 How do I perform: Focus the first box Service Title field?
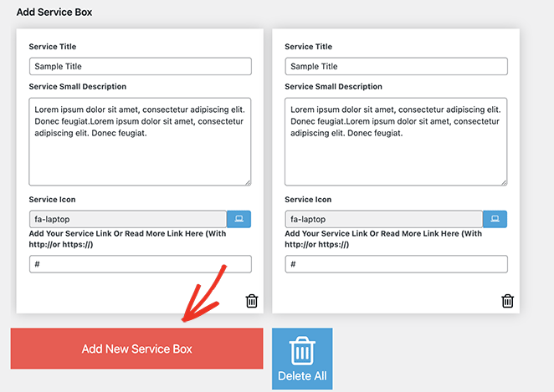140,66
